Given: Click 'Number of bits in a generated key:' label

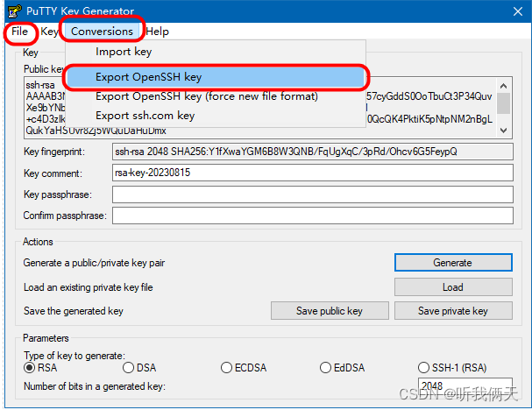Looking at the screenshot, I should click(95, 386).
